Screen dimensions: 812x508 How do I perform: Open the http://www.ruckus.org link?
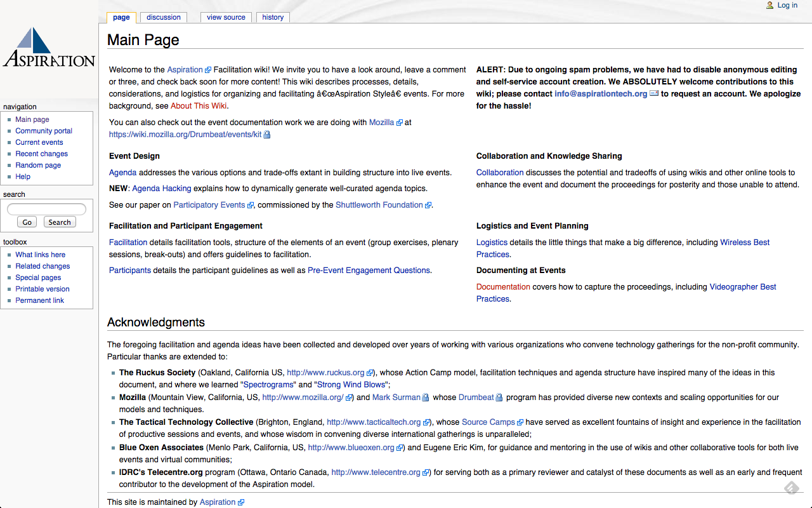[325, 373]
